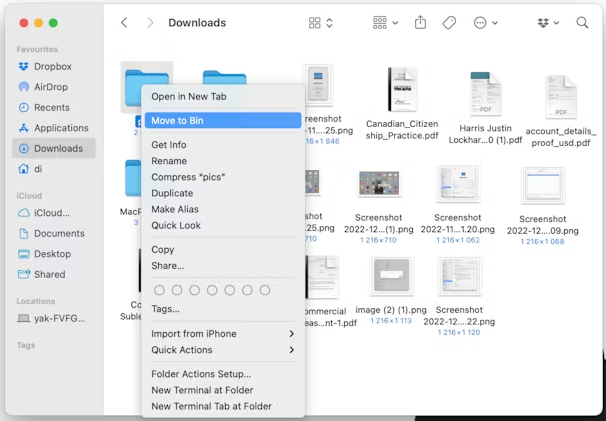This screenshot has height=421, width=606.
Task: Expand the group-by options dropdown
Action: tap(384, 22)
